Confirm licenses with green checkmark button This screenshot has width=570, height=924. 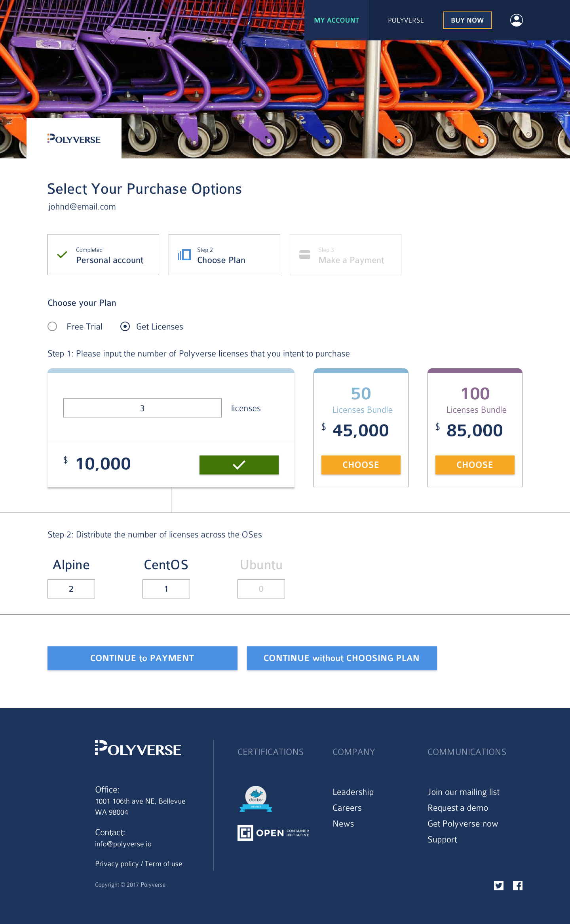pos(239,465)
